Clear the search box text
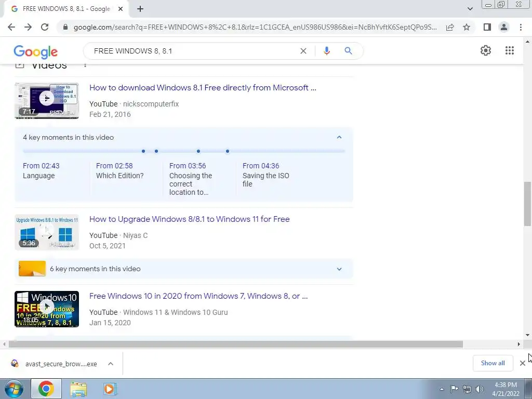 click(x=303, y=51)
